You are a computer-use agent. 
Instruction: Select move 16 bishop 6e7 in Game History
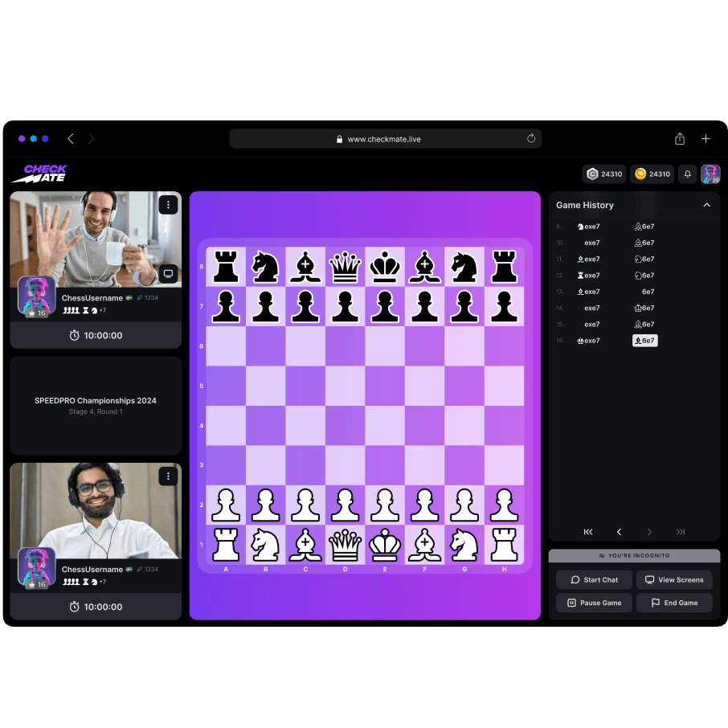pyautogui.click(x=645, y=340)
